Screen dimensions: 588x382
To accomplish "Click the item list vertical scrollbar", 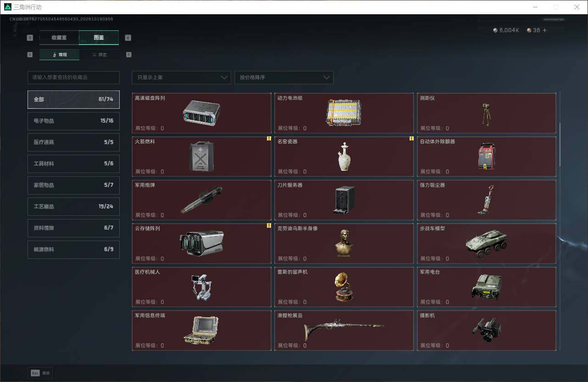I will (x=560, y=145).
